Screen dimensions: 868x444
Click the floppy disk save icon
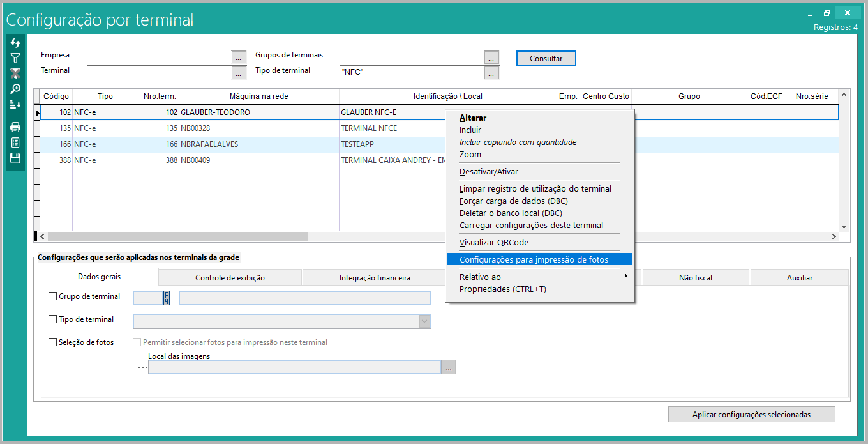[15, 158]
